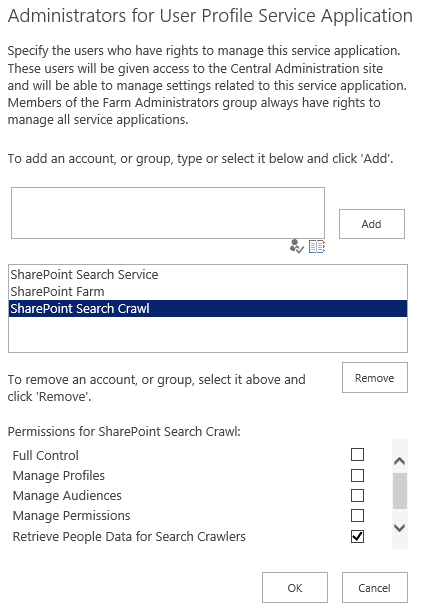Viewport: 428px width, 614px height.
Task: Open the Browse address book icon
Action: point(317,247)
